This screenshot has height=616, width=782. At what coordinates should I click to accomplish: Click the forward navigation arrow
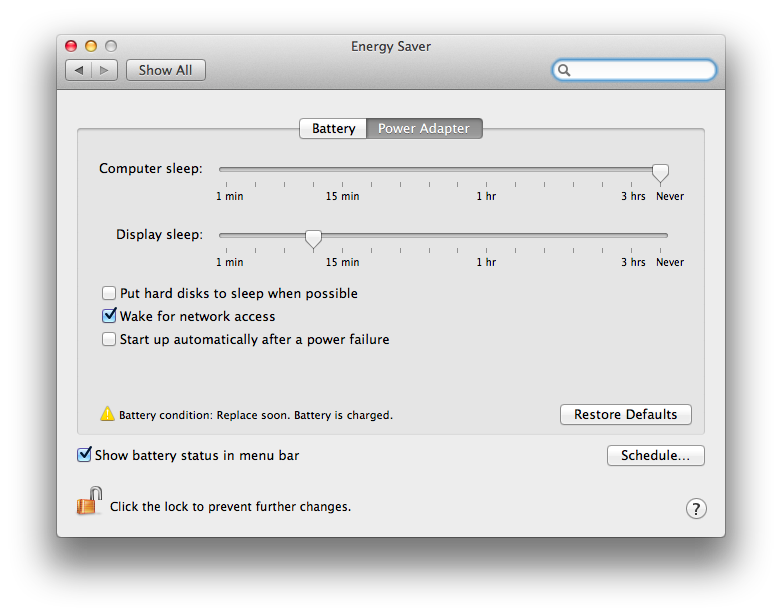click(104, 70)
